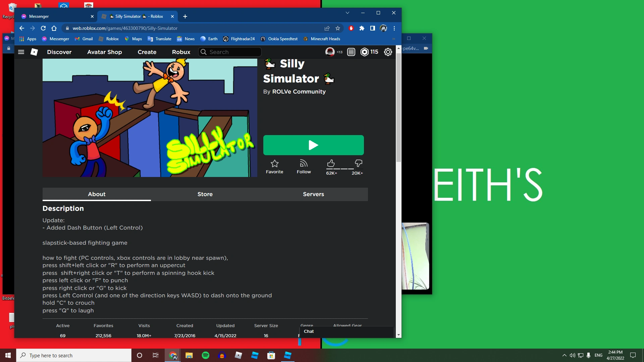Open the ROLVe Community creator link
644x362 pixels.
pyautogui.click(x=299, y=92)
